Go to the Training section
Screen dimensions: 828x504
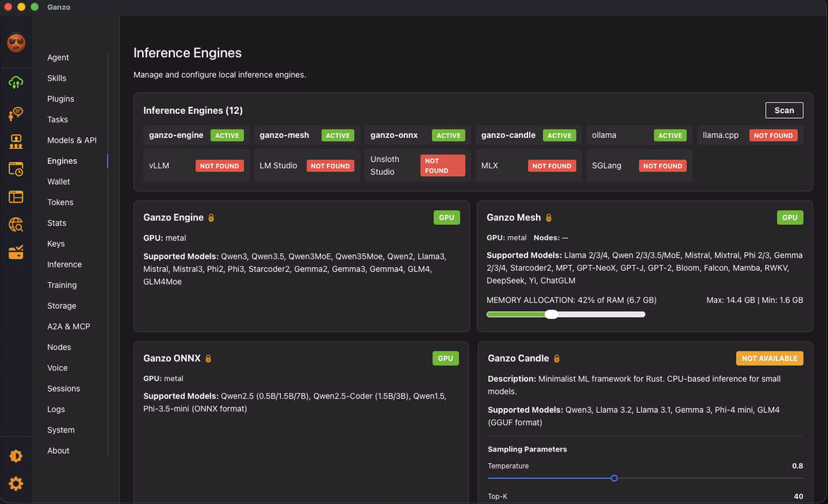point(62,285)
